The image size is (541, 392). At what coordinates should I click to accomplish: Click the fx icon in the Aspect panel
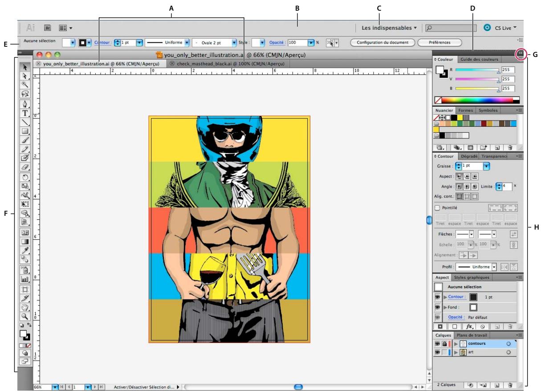469,327
